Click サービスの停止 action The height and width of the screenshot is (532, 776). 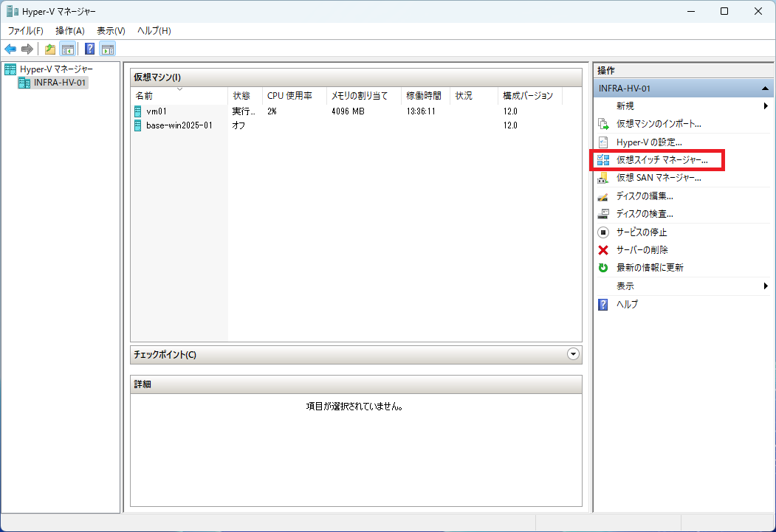642,232
